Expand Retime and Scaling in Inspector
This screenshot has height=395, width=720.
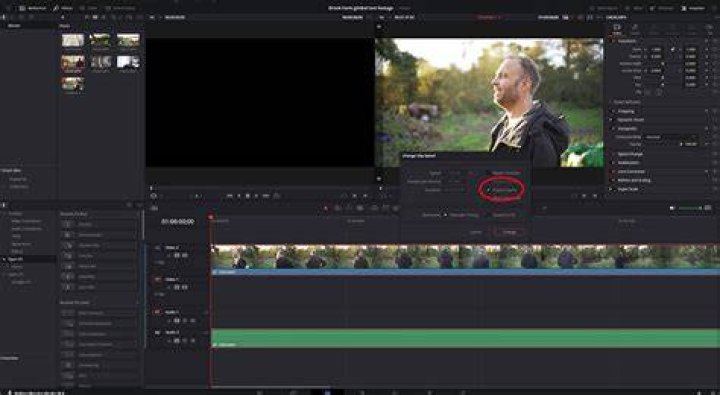634,180
